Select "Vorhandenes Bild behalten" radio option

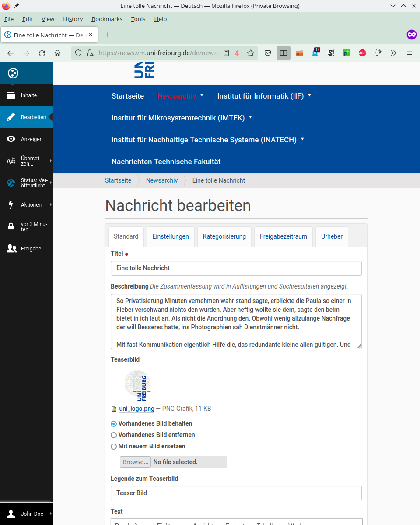click(x=114, y=424)
